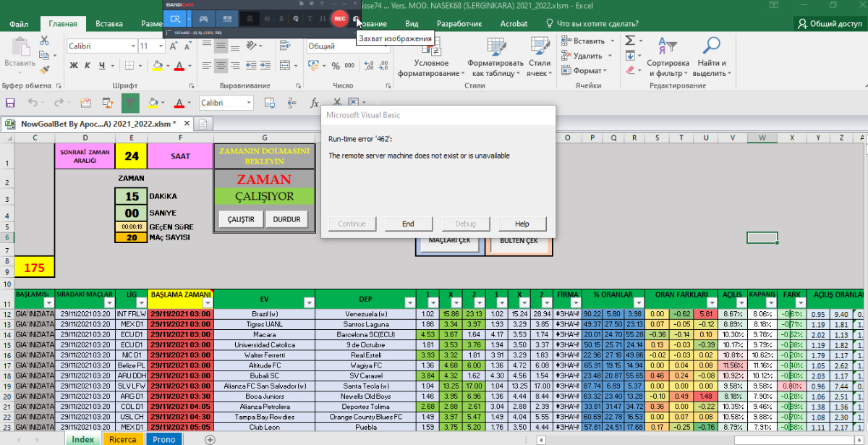Toggle Bold formatting button Ж
Screen dimensions: 868x445
coord(74,66)
